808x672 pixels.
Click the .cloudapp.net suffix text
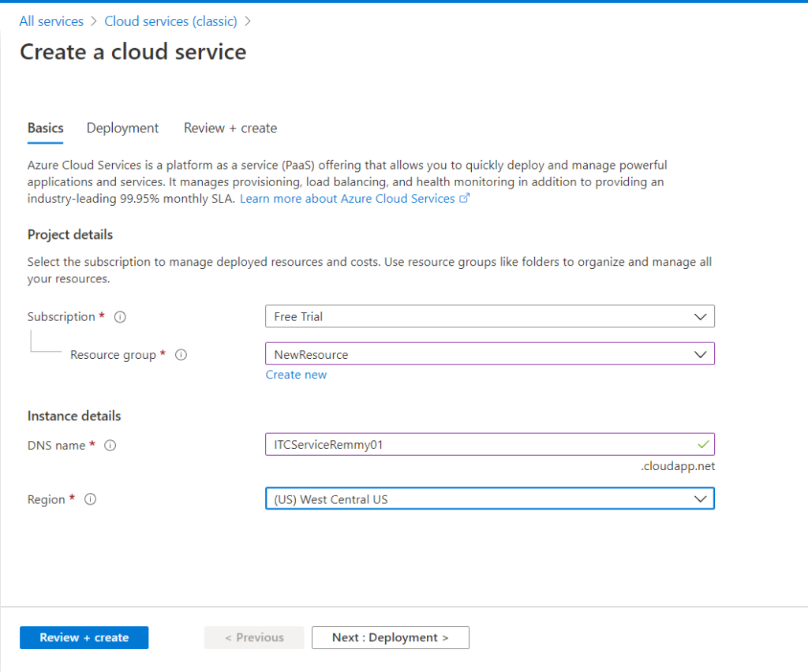[678, 466]
